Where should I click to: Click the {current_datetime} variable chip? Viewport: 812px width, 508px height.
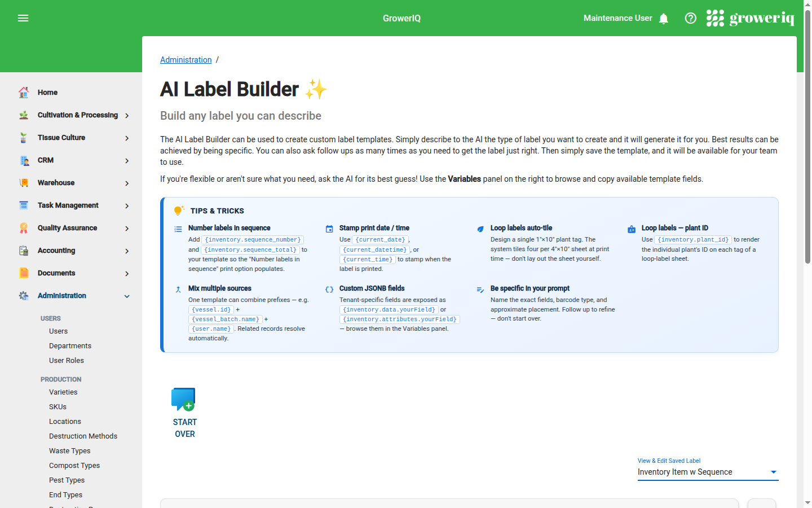click(x=374, y=249)
